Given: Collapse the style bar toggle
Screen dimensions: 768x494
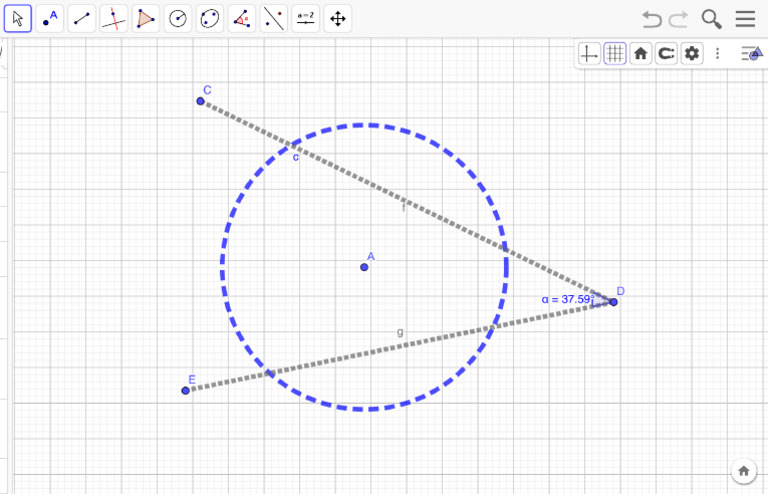Looking at the screenshot, I should [752, 53].
